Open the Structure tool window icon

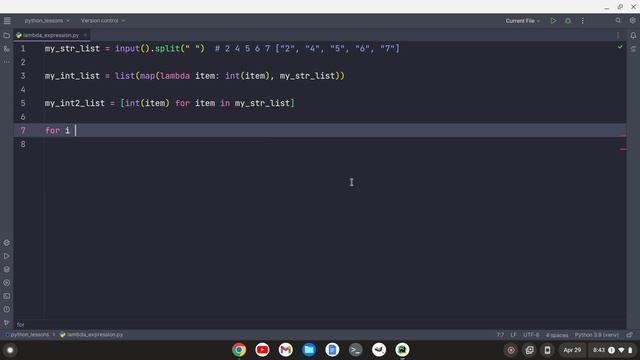[7, 49]
